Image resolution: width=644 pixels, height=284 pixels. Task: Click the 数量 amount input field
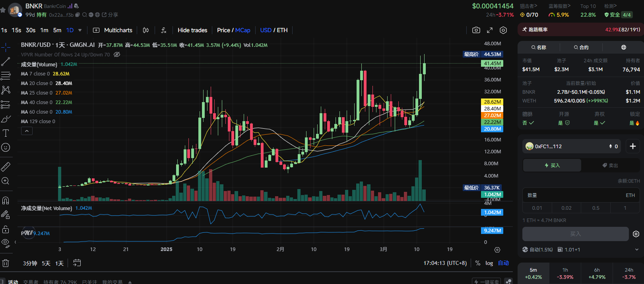point(581,195)
